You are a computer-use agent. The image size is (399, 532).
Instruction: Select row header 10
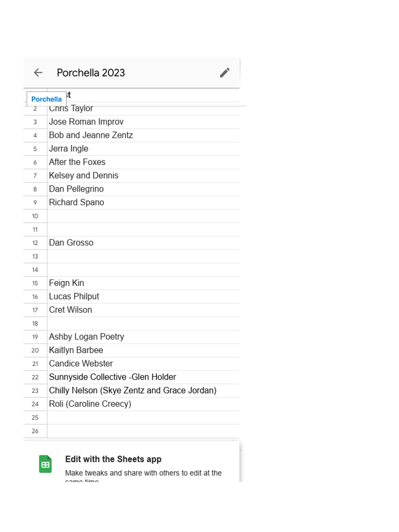coord(35,216)
